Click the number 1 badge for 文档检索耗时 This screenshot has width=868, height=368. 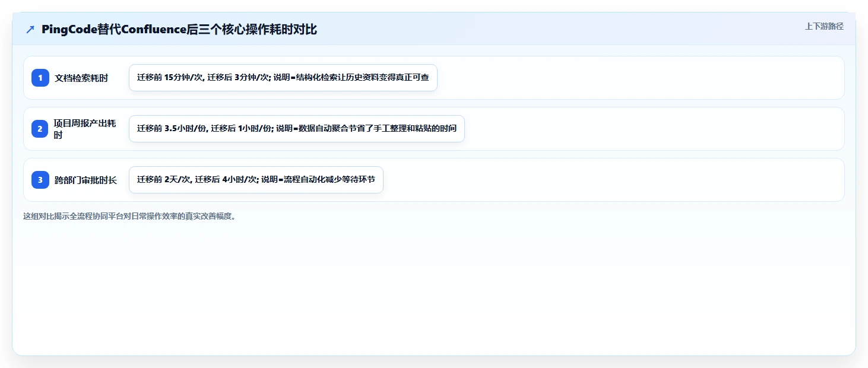(40, 78)
